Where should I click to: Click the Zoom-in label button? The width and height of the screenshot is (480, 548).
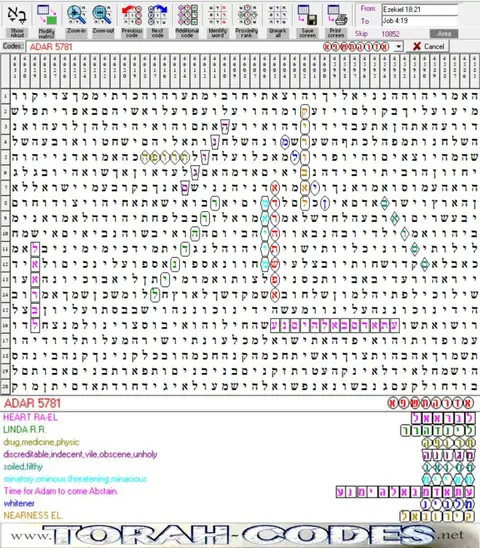pyautogui.click(x=76, y=33)
